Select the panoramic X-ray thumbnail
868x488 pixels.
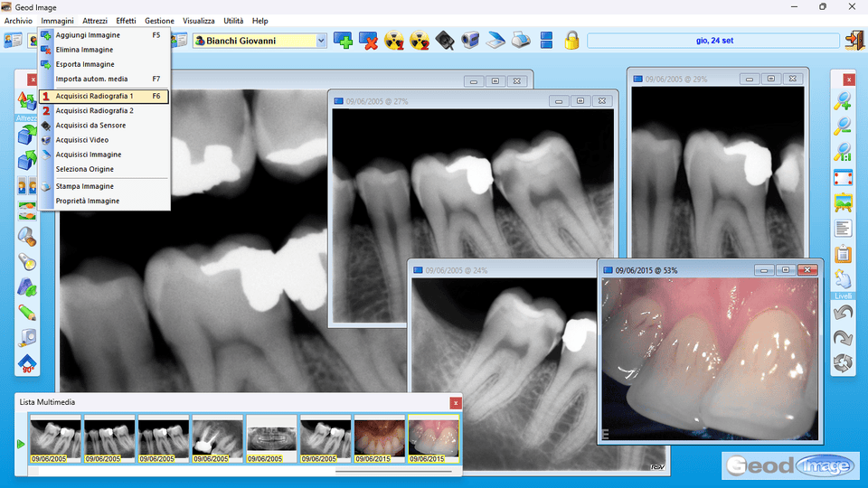click(271, 439)
